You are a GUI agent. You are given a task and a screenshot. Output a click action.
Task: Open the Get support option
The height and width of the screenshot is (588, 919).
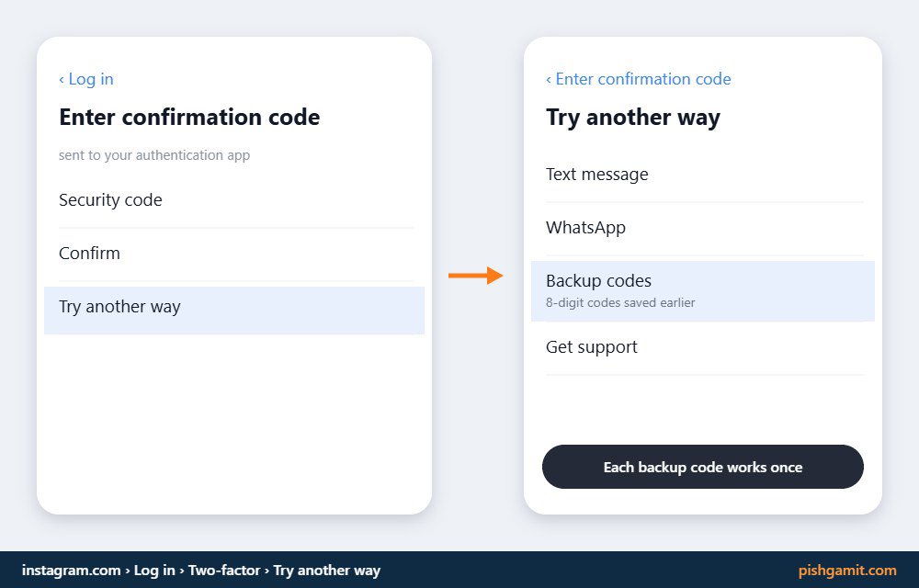pos(705,347)
